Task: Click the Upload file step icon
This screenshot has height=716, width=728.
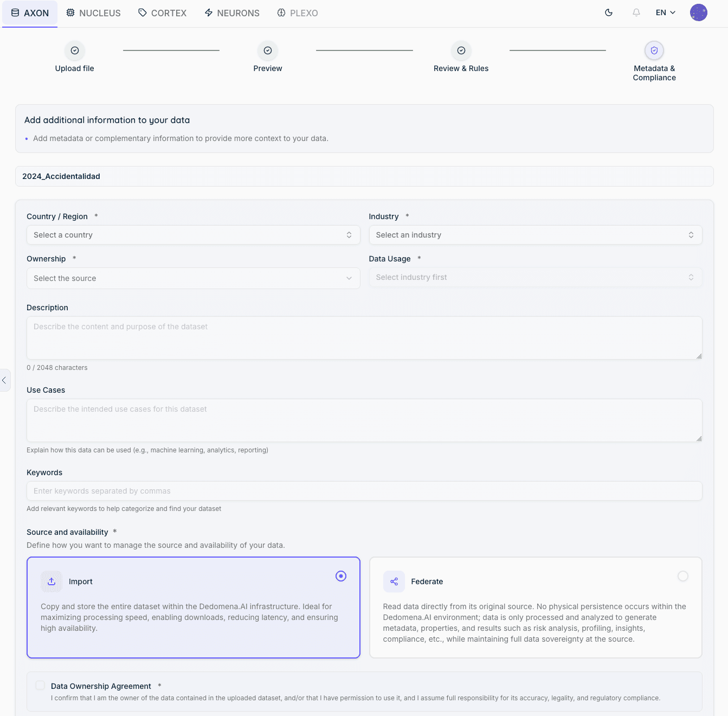Action: pos(75,50)
